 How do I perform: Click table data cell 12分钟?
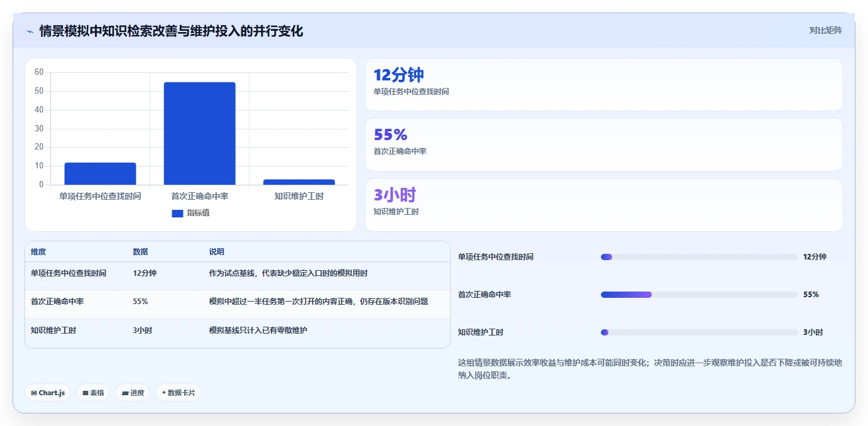pyautogui.click(x=145, y=273)
